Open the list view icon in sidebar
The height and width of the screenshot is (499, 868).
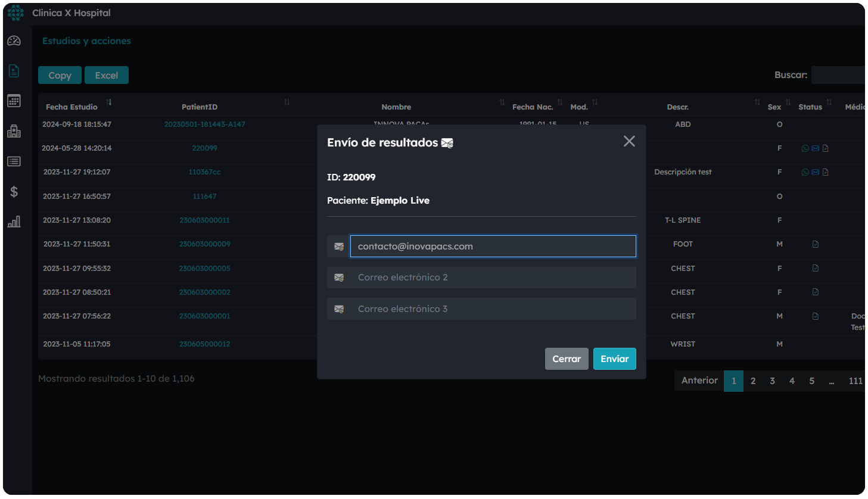point(14,161)
